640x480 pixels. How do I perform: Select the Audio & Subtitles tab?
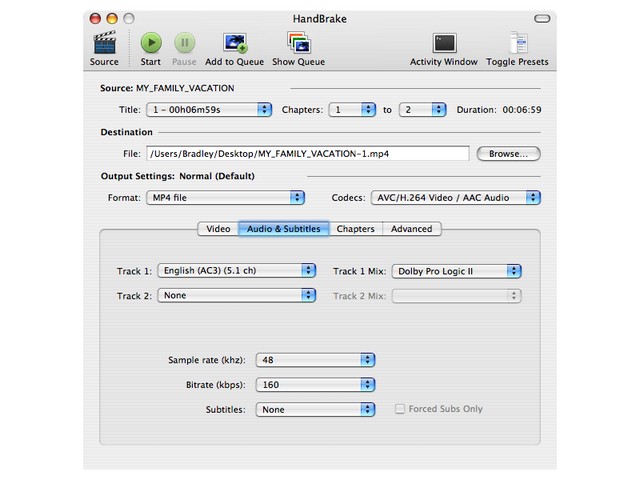click(x=284, y=229)
